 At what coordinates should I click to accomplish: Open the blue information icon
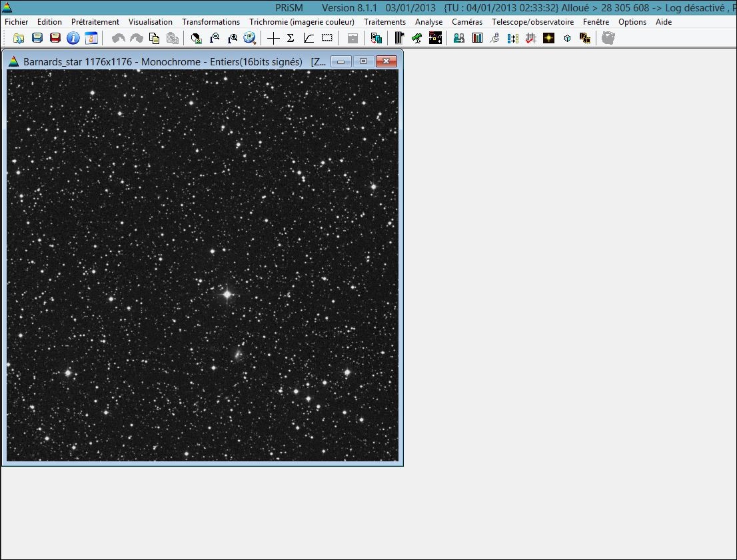73,38
